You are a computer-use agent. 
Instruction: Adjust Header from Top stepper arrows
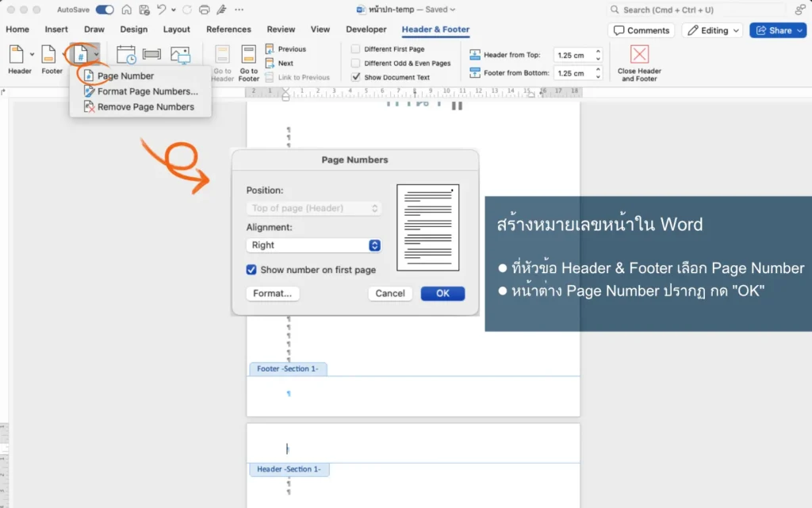click(x=598, y=55)
